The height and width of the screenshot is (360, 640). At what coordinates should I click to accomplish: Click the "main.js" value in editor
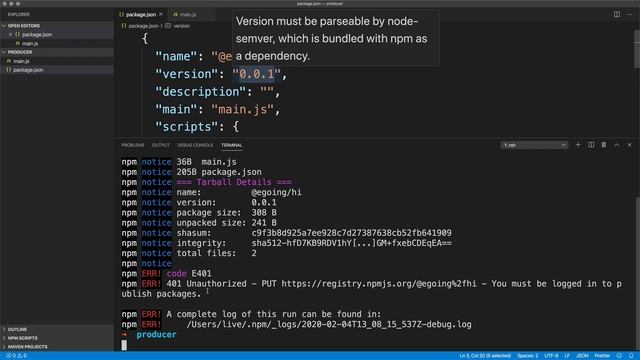click(242, 109)
